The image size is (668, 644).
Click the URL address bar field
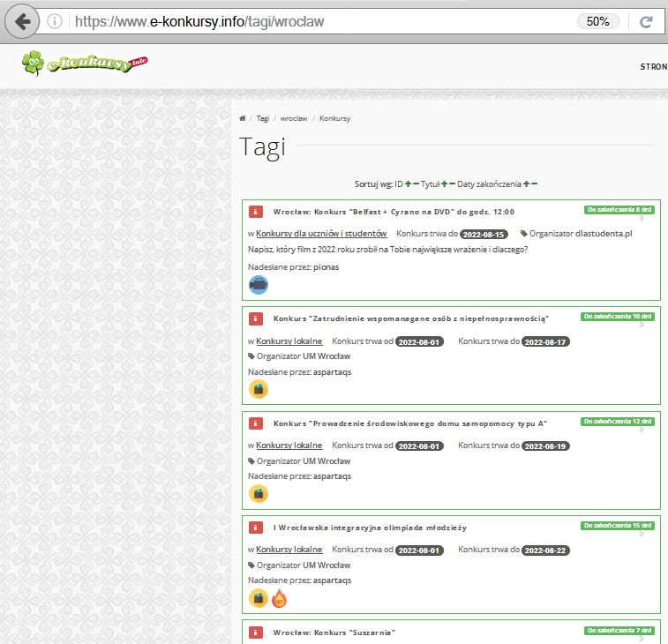[x=318, y=21]
